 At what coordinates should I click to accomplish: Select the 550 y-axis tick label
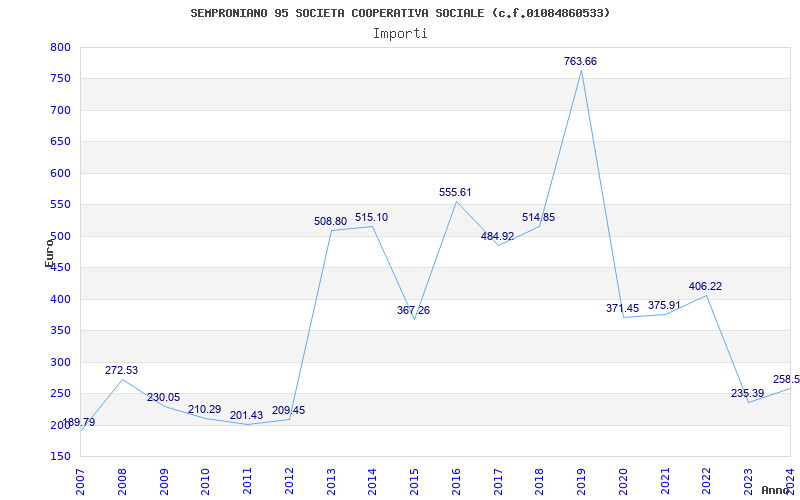click(x=60, y=205)
